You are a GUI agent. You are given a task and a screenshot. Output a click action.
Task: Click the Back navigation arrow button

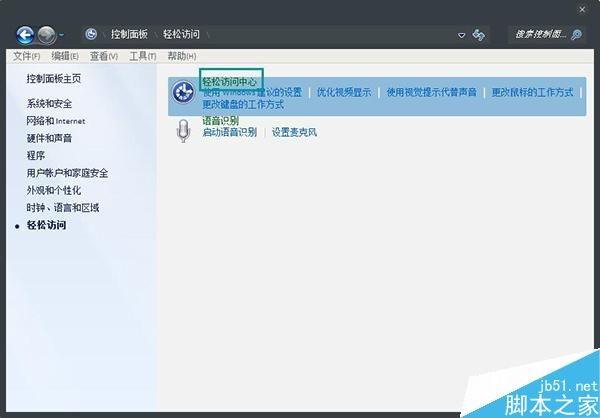[26, 34]
